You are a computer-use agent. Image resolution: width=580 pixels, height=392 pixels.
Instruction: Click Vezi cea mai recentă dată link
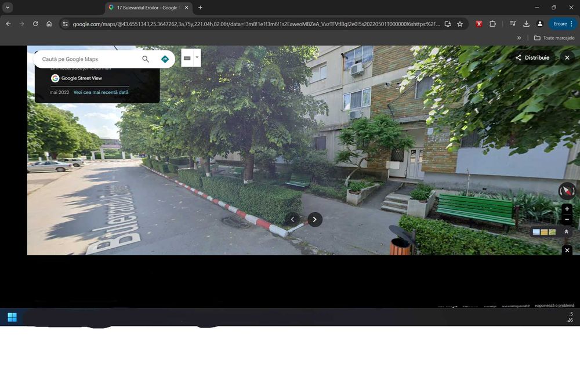point(101,92)
